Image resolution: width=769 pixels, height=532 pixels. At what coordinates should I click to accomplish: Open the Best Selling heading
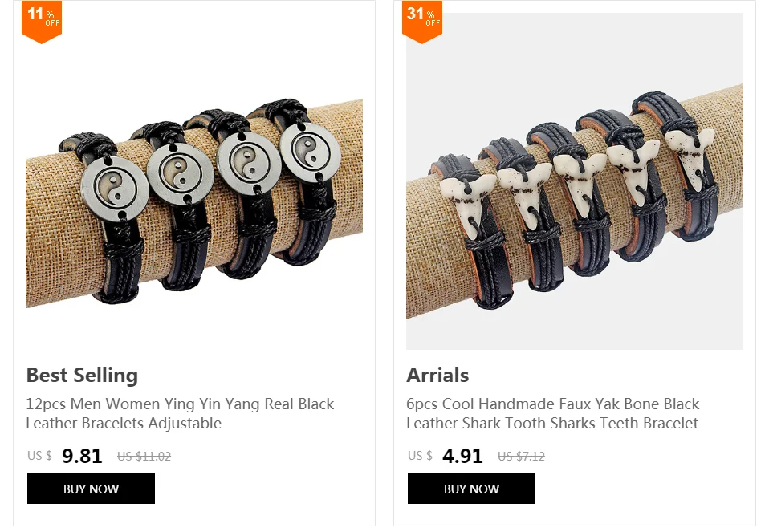82,375
